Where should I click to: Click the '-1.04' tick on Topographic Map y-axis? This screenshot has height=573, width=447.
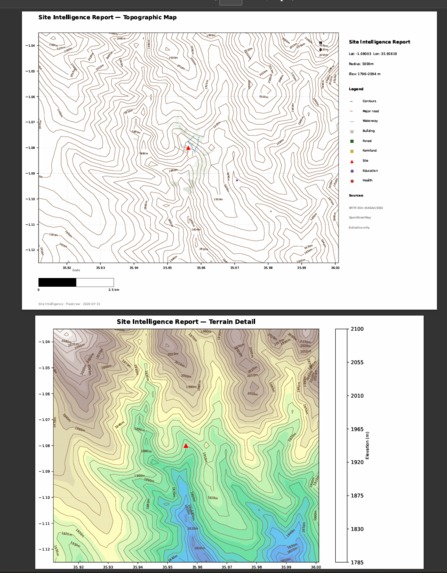(30, 46)
